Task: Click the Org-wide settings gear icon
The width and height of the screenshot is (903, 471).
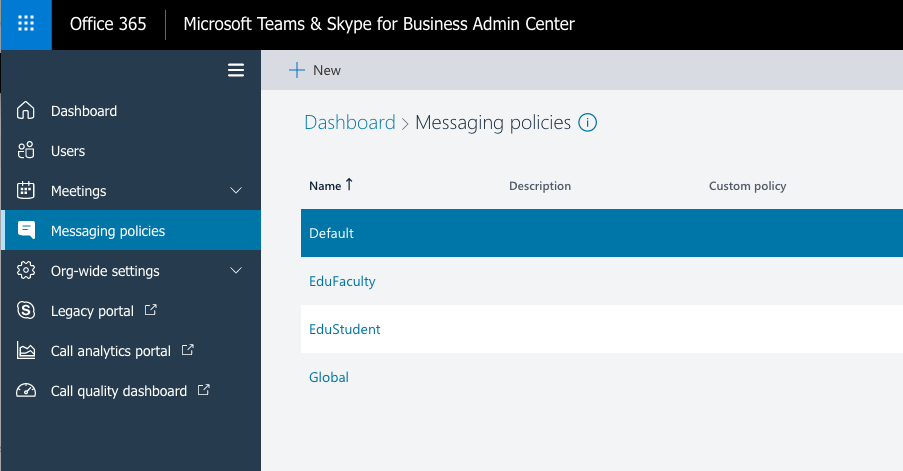Action: [x=25, y=270]
